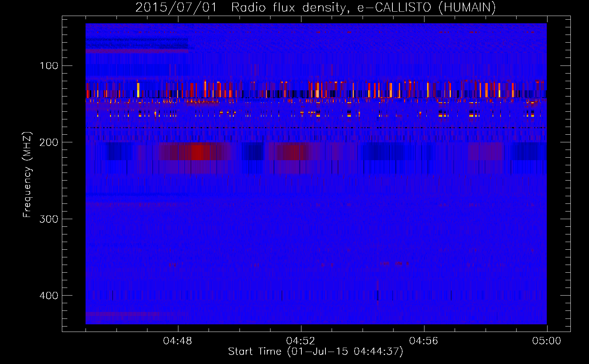Click the 05:00 time tick label
The image size is (589, 364).
547,341
